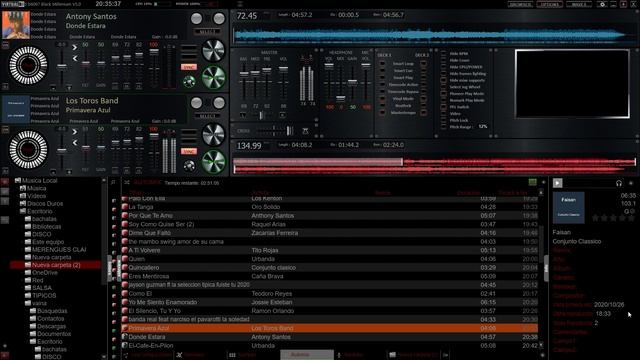Click the BROWSER button in the top bar
The image size is (640, 360).
(520, 4)
